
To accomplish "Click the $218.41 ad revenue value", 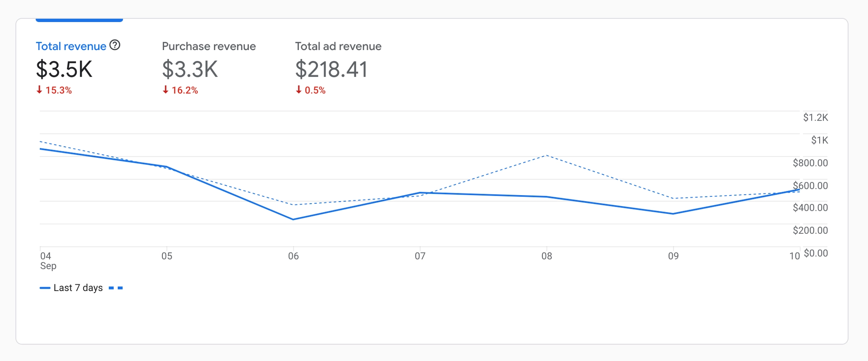I will click(x=331, y=69).
